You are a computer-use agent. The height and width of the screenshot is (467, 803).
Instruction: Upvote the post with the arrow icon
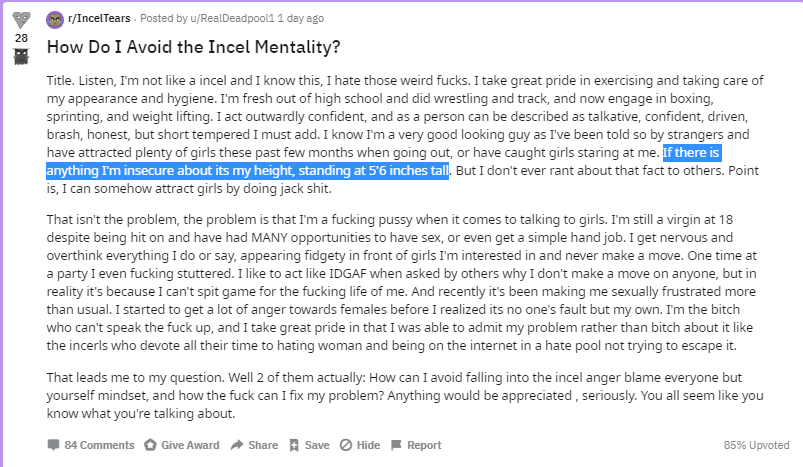point(21,20)
